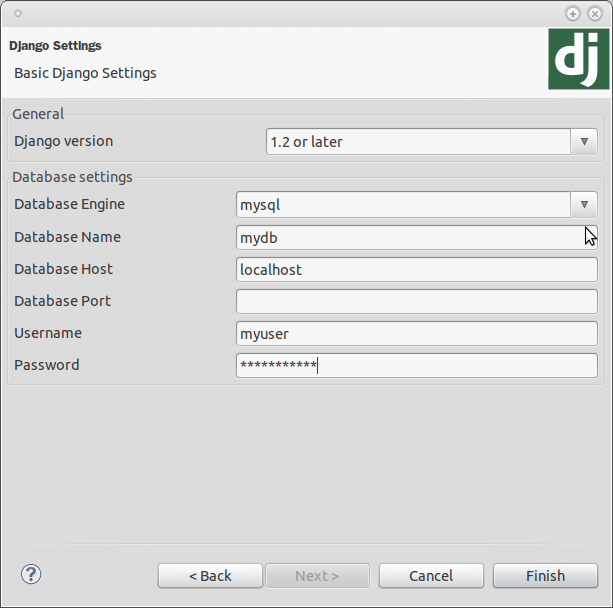Click the 'Database settings' group title
613x608 pixels.
pyautogui.click(x=72, y=177)
